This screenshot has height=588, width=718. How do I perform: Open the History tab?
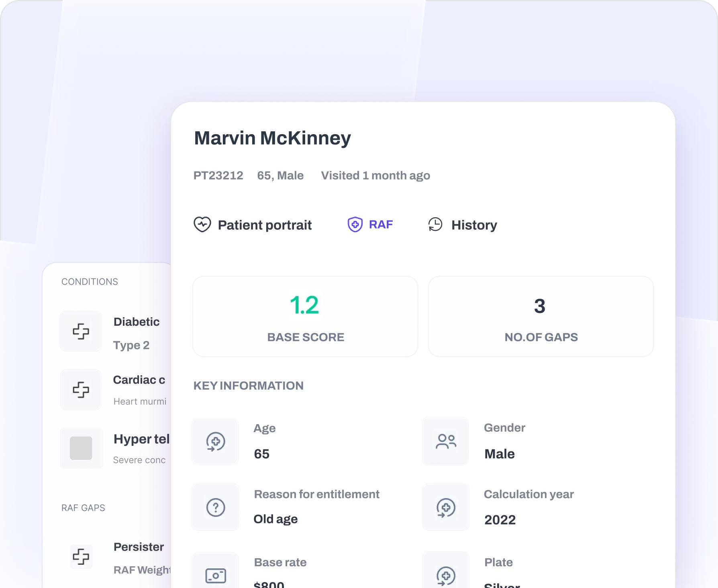[474, 225]
